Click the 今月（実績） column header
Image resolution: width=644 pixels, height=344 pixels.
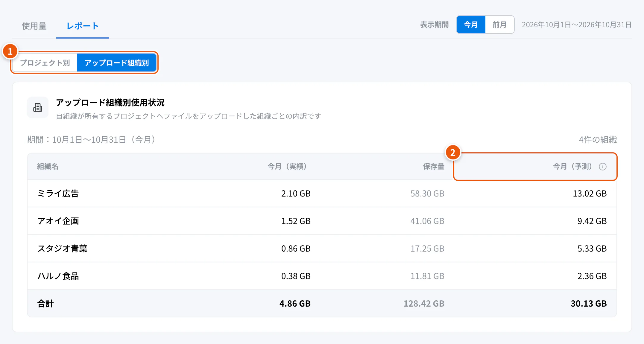(x=289, y=167)
